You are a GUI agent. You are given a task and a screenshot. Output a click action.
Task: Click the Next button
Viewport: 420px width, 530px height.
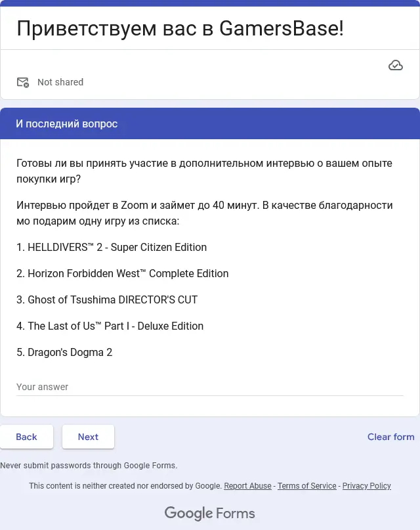coord(88,437)
